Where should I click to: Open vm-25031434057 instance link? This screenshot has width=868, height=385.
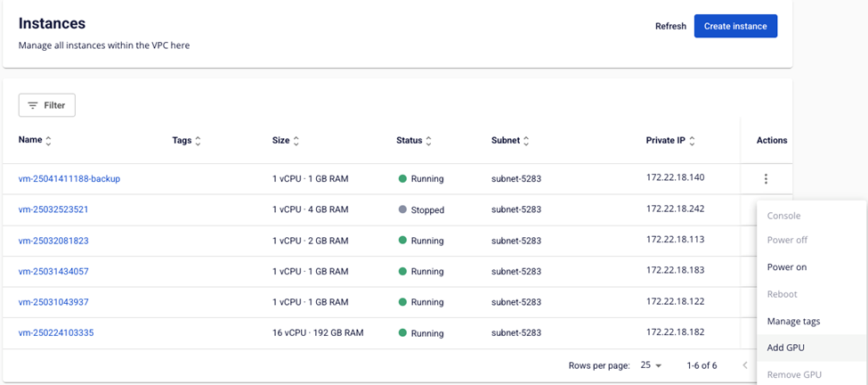[x=53, y=271]
